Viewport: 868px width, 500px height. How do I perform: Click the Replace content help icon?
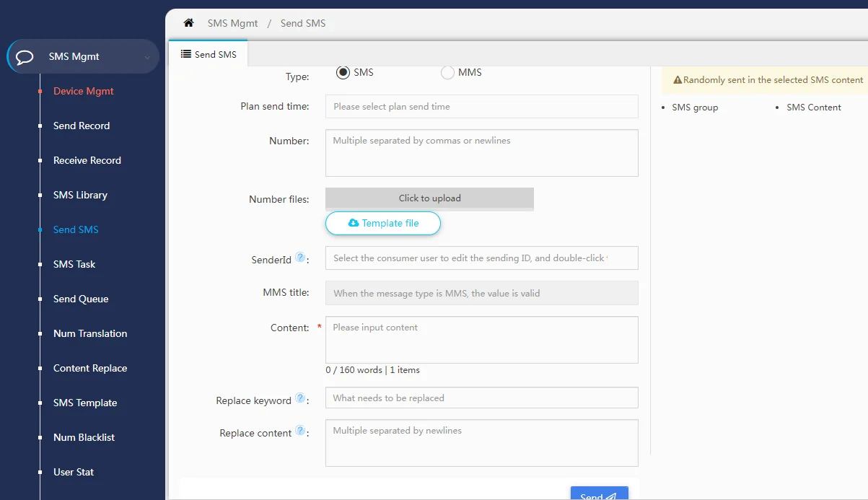tap(300, 431)
